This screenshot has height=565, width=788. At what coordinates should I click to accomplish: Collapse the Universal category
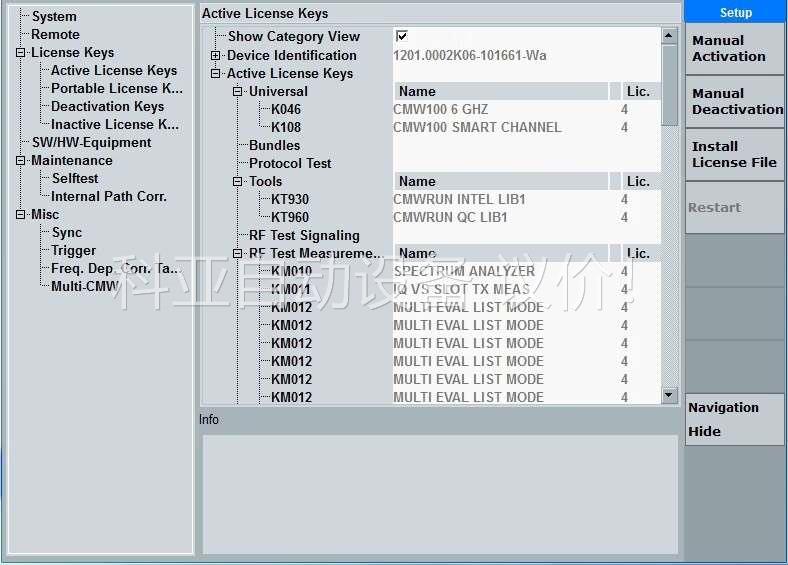tap(238, 92)
